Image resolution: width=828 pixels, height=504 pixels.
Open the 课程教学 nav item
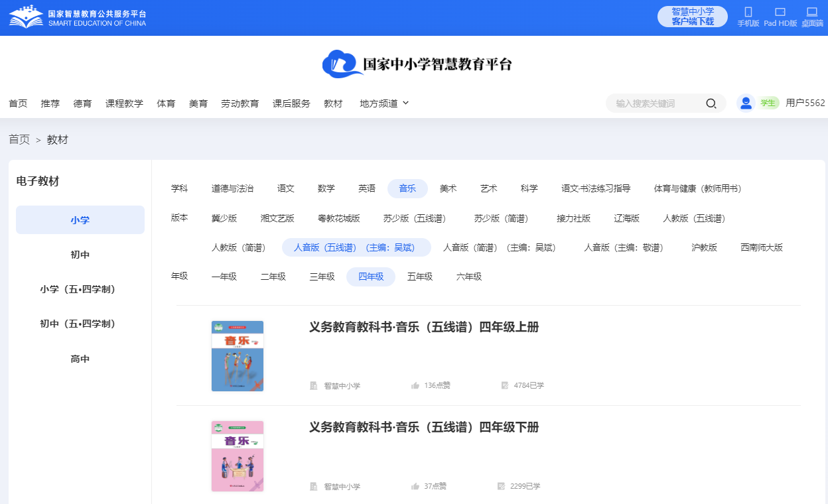tap(125, 103)
